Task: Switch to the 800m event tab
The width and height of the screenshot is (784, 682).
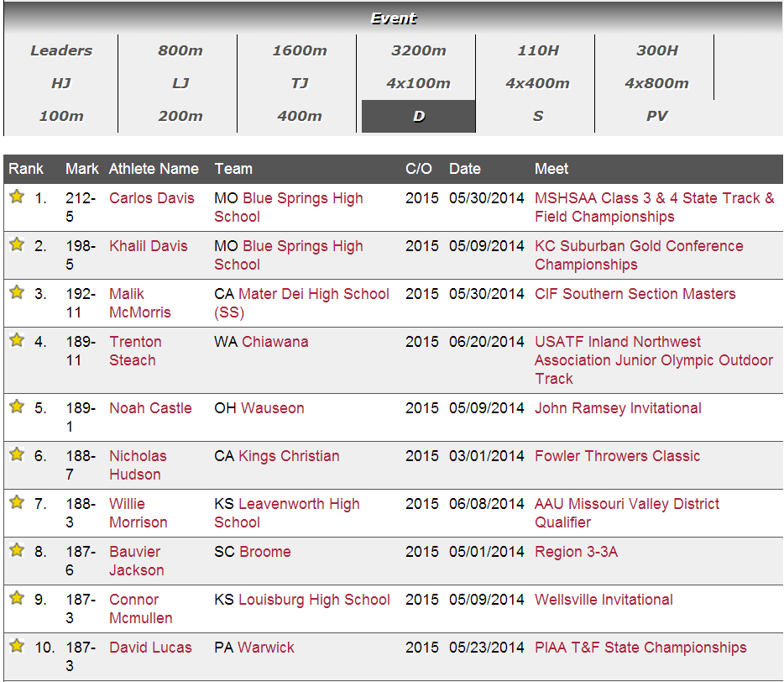Action: coord(180,50)
